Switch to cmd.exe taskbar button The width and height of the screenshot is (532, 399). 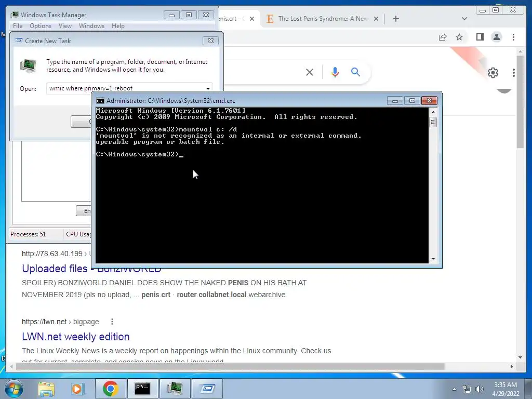142,389
